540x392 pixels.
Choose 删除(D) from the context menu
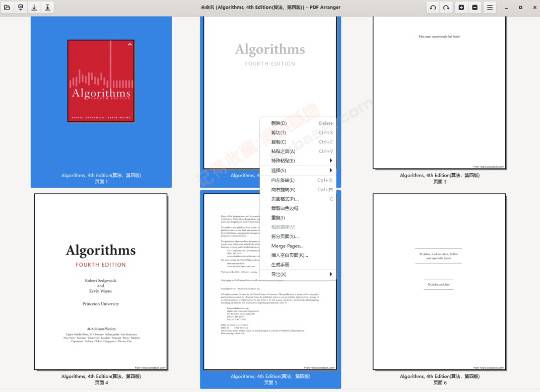click(298, 123)
